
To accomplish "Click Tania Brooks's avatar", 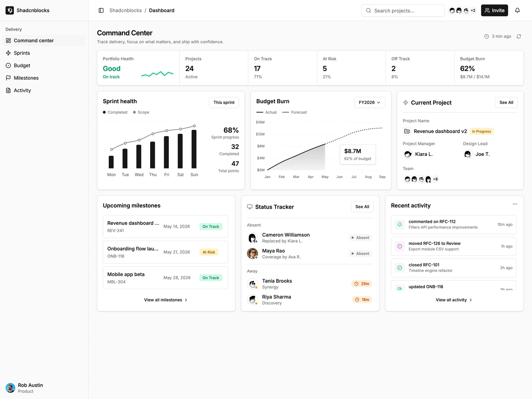I will [x=252, y=284].
